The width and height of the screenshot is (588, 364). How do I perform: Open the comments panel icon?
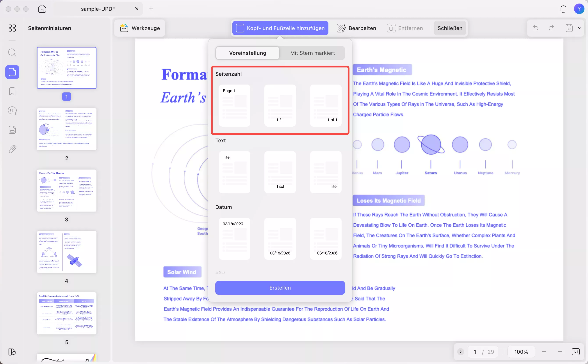click(12, 111)
